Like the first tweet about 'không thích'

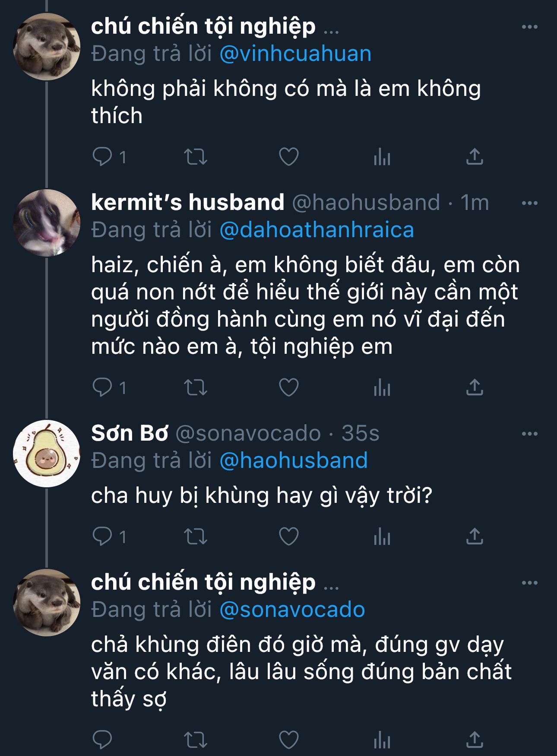pos(289,156)
